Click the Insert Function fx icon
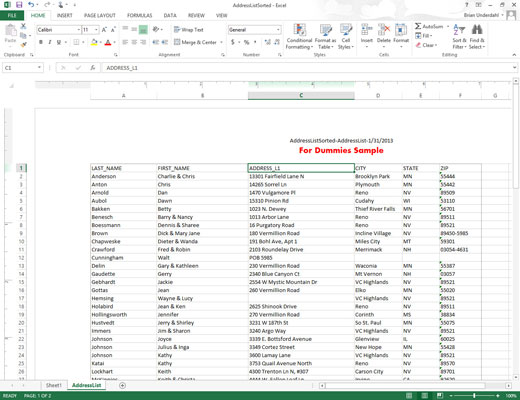This screenshot has width=520, height=400. tap(93, 68)
